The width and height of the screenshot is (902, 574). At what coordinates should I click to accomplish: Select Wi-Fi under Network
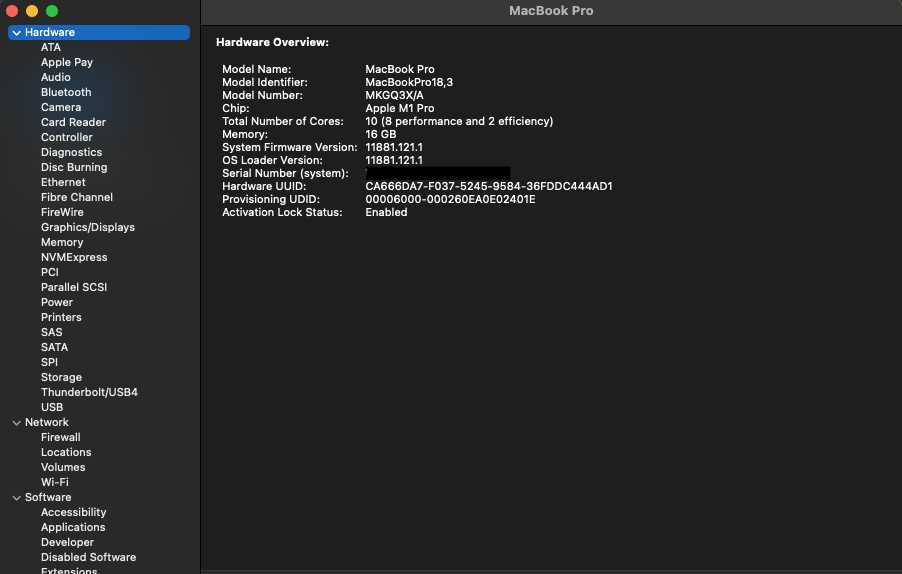coord(55,482)
